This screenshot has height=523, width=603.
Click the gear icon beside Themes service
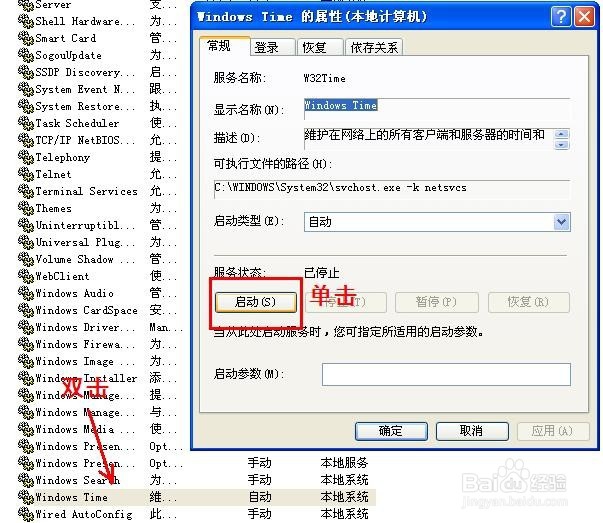pyautogui.click(x=26, y=208)
